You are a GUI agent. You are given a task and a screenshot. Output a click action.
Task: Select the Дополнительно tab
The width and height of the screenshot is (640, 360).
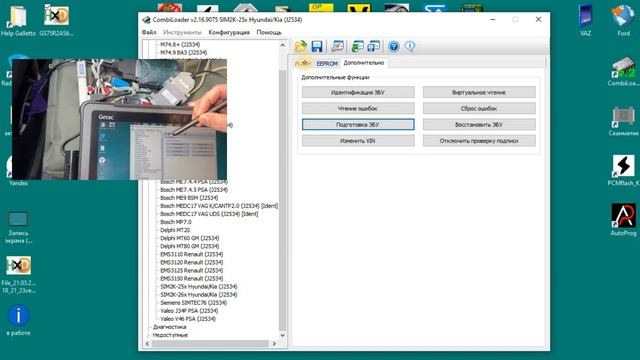pos(364,63)
